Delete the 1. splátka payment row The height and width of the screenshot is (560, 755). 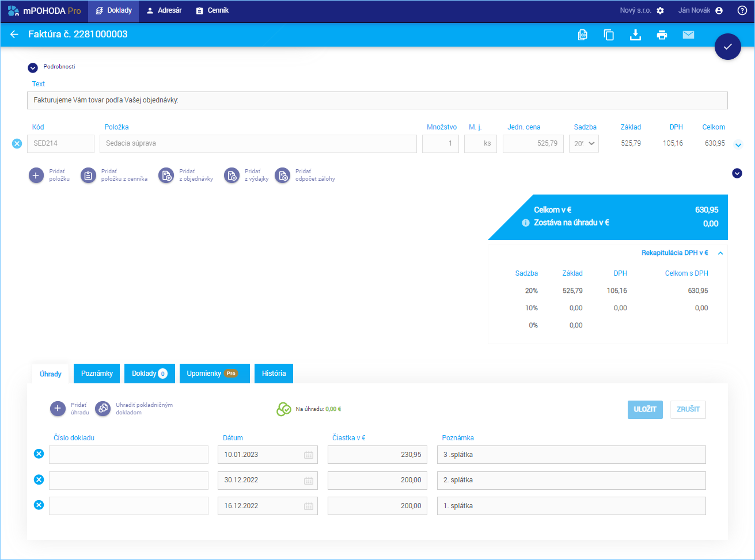tap(39, 505)
